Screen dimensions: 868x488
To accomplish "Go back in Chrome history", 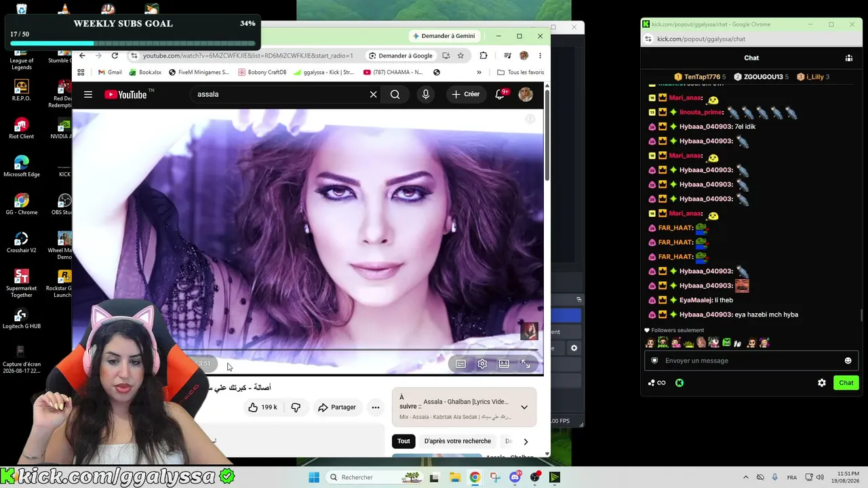I will click(x=82, y=56).
